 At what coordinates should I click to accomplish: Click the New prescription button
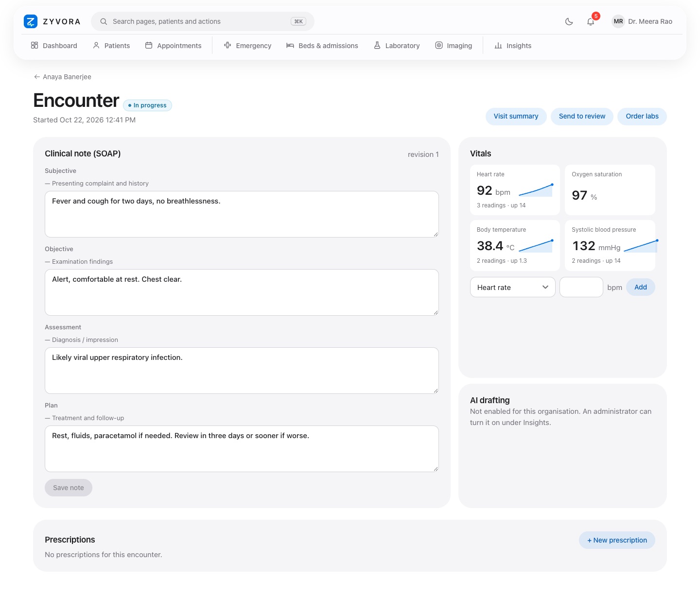pos(617,540)
